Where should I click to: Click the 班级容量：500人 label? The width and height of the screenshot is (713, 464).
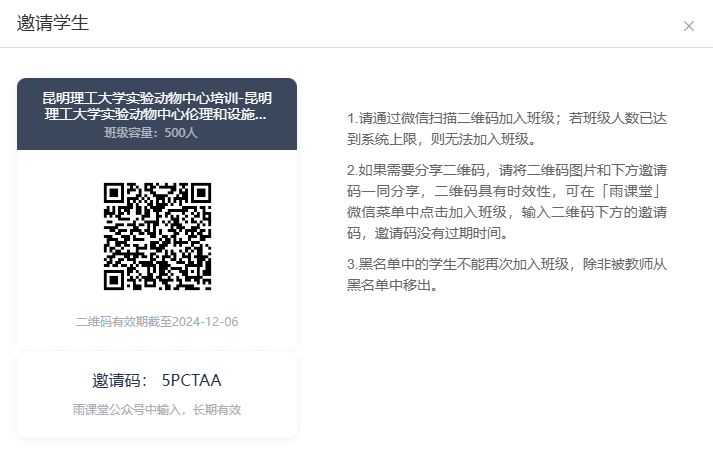click(151, 132)
